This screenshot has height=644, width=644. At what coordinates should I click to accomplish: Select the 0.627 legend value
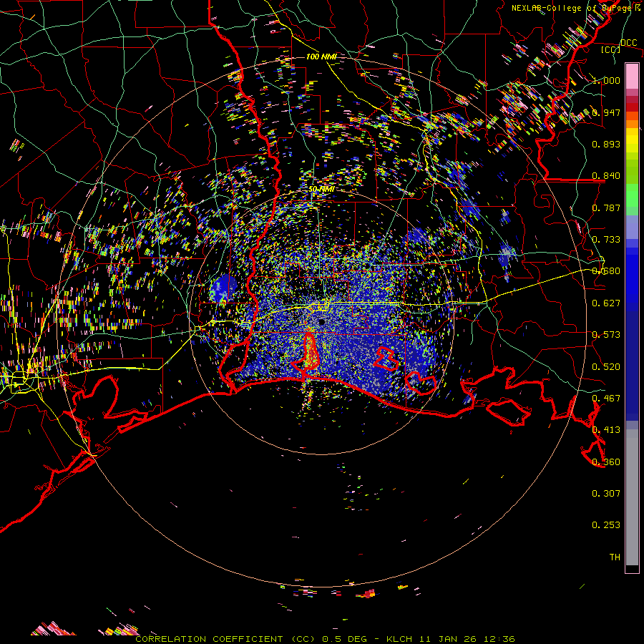(606, 303)
